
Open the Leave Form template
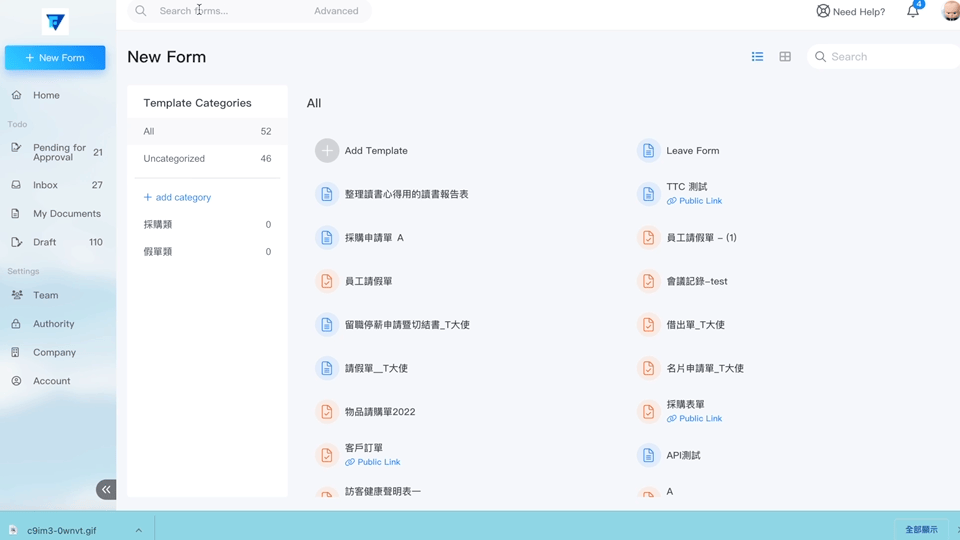692,151
